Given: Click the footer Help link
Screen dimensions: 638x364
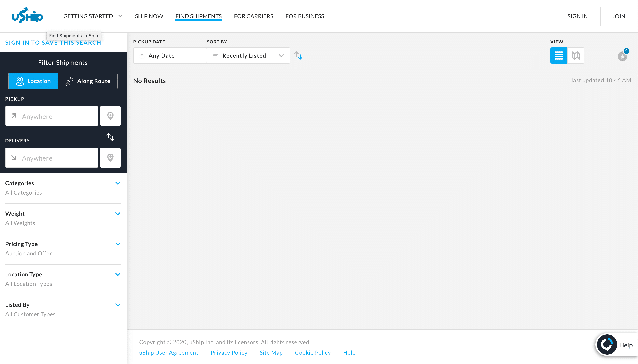Looking at the screenshot, I should (x=349, y=353).
